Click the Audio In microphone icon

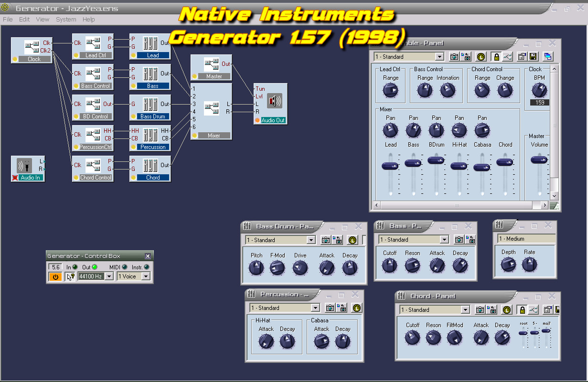tap(24, 166)
